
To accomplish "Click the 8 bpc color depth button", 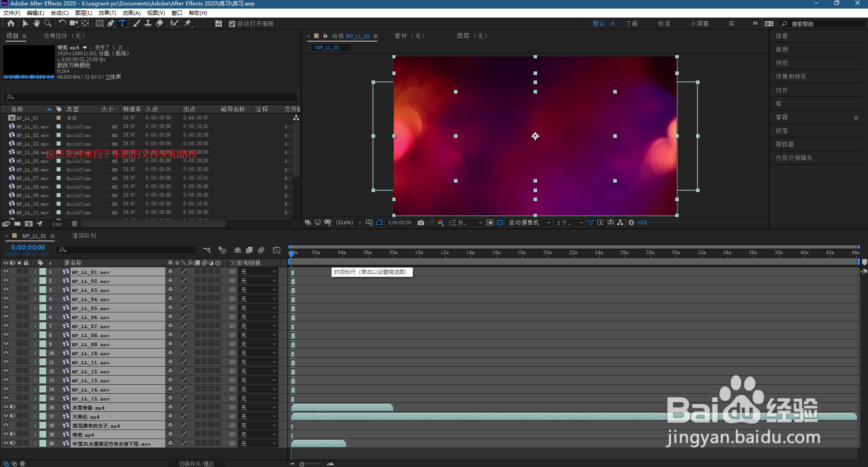I will pyautogui.click(x=57, y=224).
